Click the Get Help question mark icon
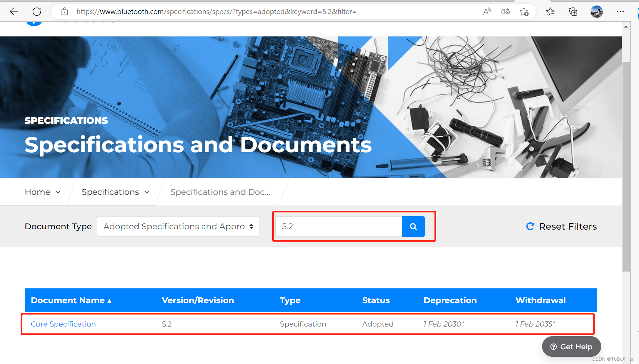The image size is (639, 364). (553, 347)
